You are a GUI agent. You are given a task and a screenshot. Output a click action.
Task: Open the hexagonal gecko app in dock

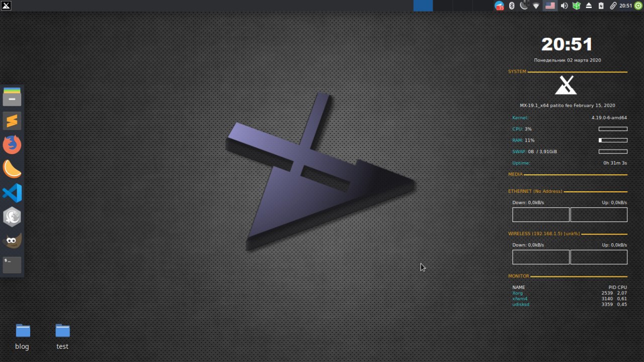[x=12, y=217]
